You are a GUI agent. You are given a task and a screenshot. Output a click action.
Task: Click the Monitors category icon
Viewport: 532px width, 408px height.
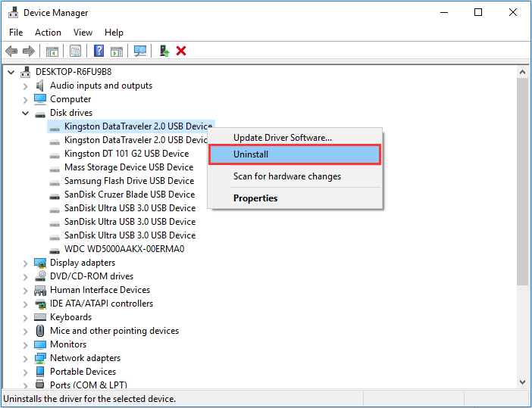(40, 344)
